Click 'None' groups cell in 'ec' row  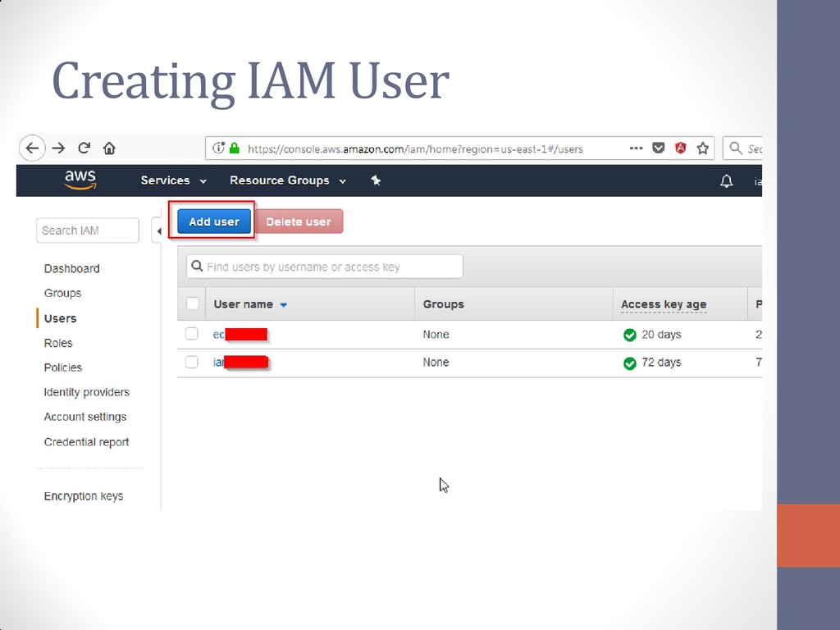click(436, 335)
